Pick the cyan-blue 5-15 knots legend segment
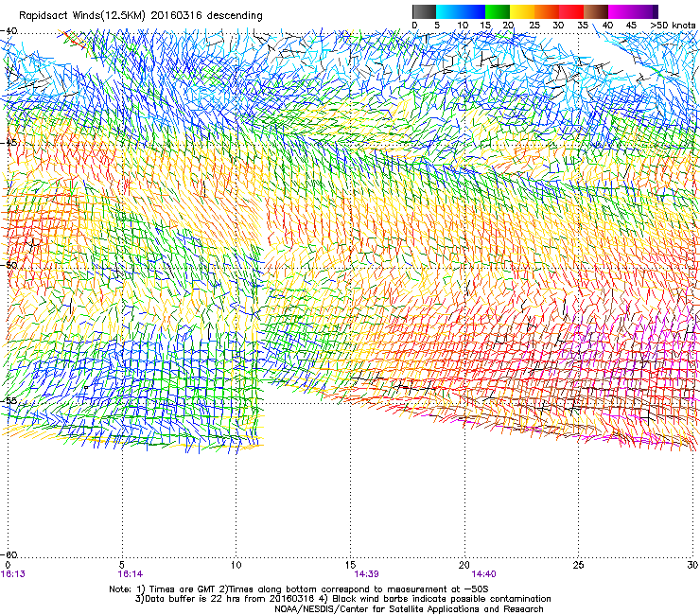The width and height of the screenshot is (700, 615). point(461,11)
